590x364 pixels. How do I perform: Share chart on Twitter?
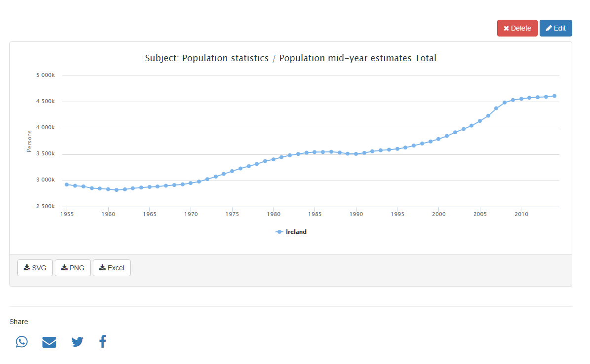77,342
